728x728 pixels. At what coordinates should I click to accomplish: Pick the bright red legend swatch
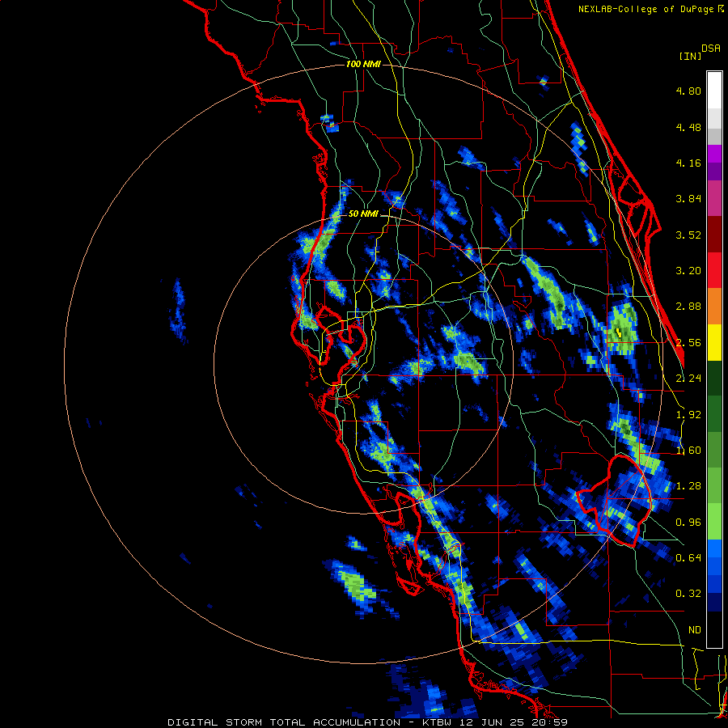(714, 270)
